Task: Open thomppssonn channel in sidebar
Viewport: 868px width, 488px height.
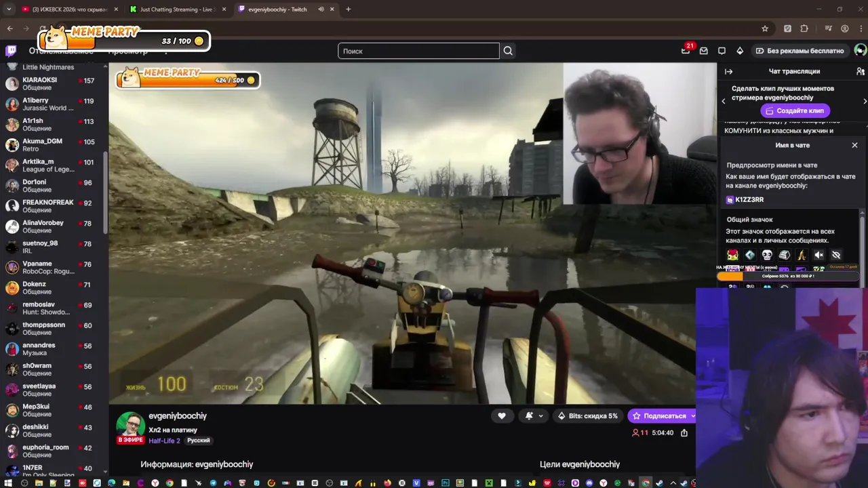Action: [54, 329]
